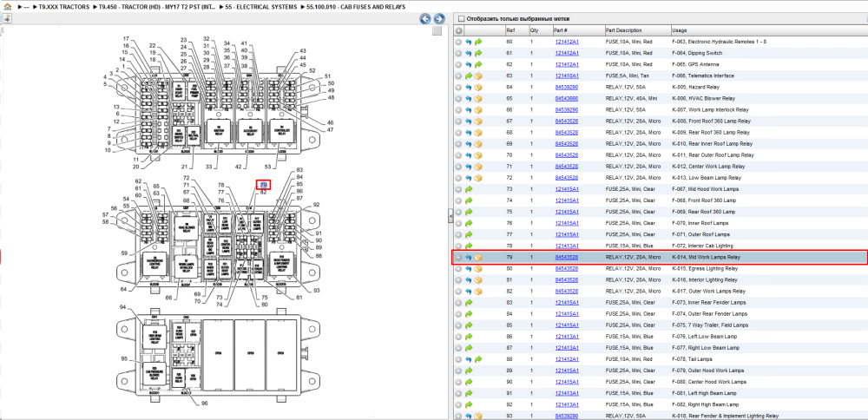Open the '---' breadcrumb level
The width and height of the screenshot is (868, 420).
pos(27,7)
